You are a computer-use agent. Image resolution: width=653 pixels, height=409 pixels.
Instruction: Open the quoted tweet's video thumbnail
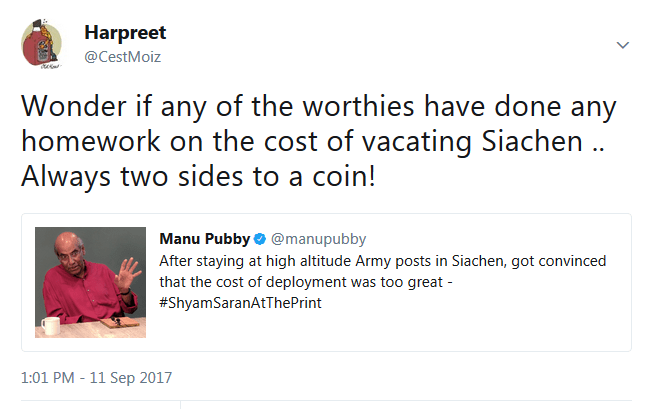(92, 285)
